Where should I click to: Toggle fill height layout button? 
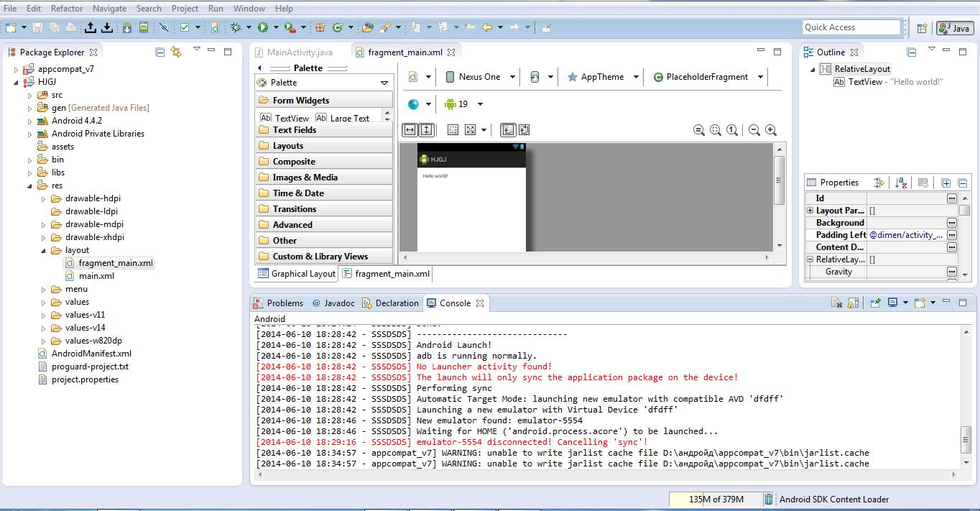click(x=426, y=130)
